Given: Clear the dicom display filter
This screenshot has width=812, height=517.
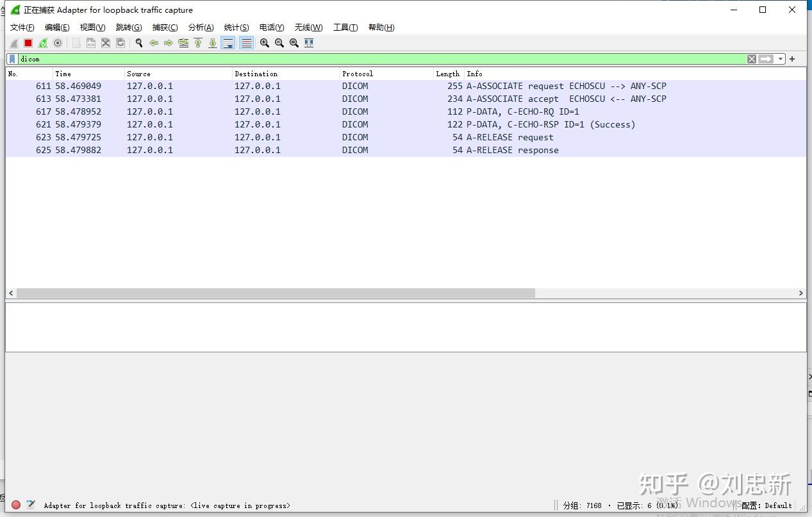Looking at the screenshot, I should pos(752,59).
